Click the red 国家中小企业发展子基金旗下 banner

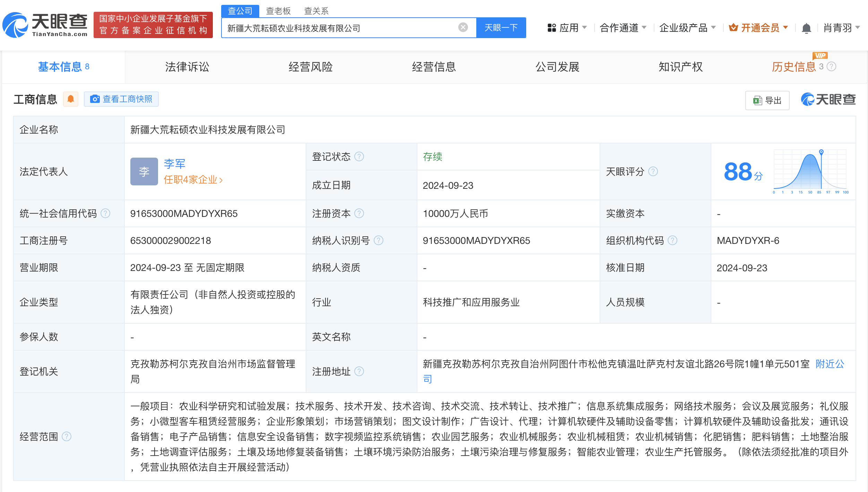click(153, 25)
